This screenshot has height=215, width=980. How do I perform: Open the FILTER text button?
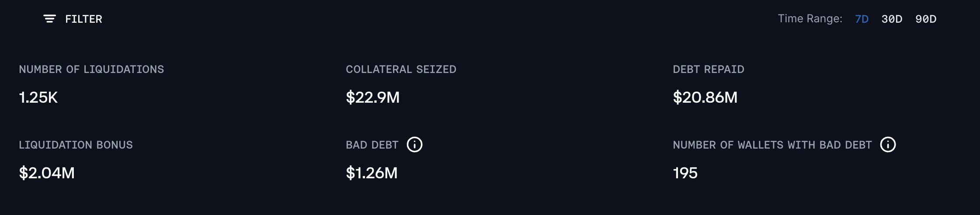(83, 19)
